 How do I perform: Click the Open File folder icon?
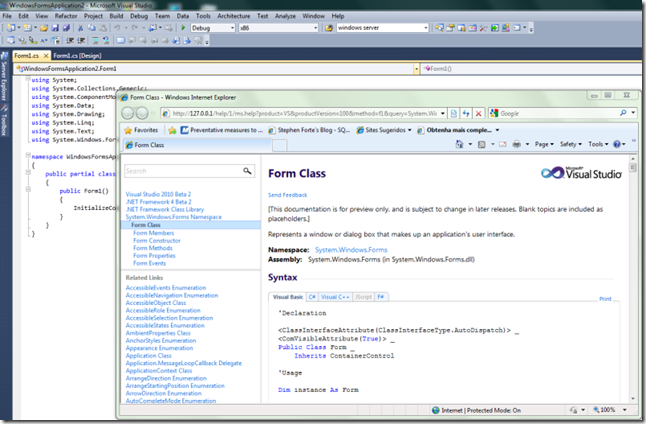(44, 28)
